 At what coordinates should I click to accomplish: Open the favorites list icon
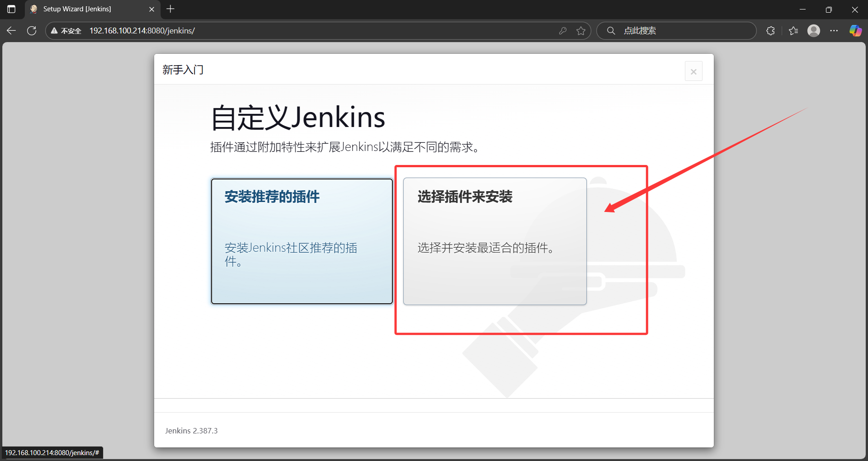click(793, 31)
